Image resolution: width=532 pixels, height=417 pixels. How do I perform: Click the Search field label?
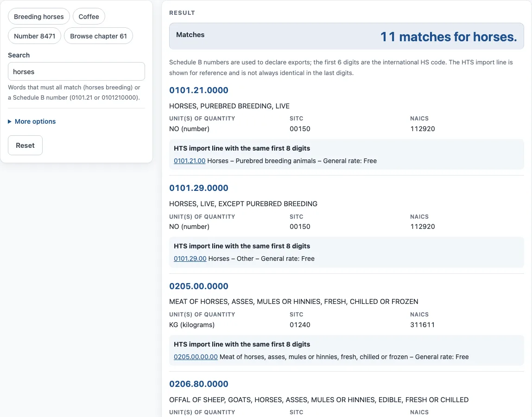pos(19,55)
